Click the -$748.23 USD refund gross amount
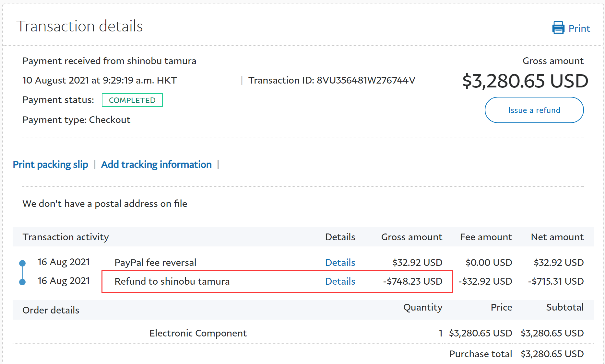Screen dimensions: 605x364 tap(412, 281)
